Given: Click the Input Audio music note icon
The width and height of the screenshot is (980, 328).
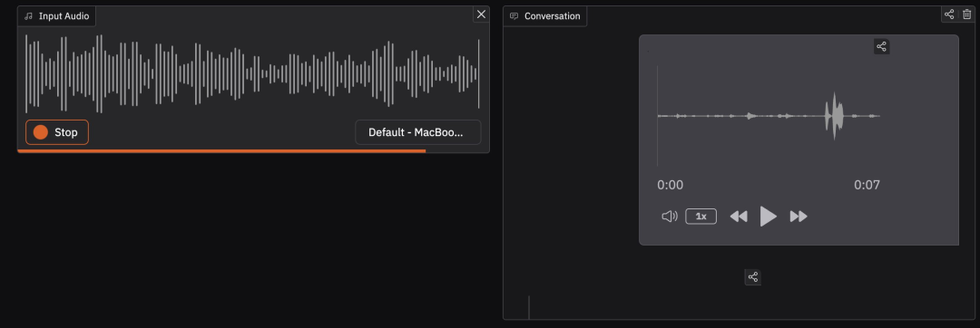Looking at the screenshot, I should point(28,16).
